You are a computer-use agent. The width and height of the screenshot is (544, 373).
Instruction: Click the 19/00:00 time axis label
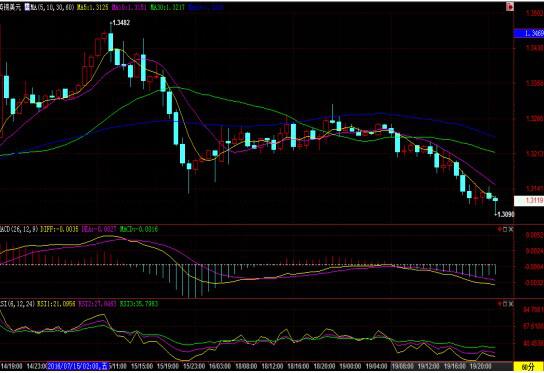(350, 366)
